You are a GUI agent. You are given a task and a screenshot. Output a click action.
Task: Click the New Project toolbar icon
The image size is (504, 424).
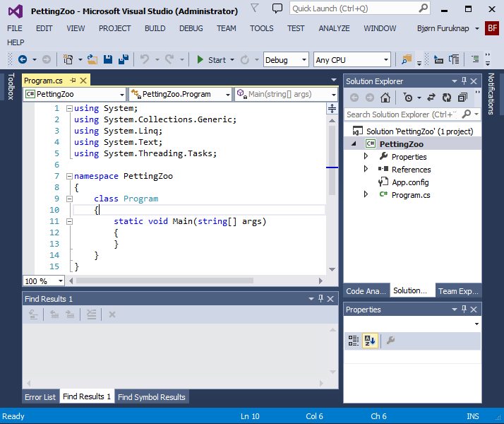[x=68, y=59]
